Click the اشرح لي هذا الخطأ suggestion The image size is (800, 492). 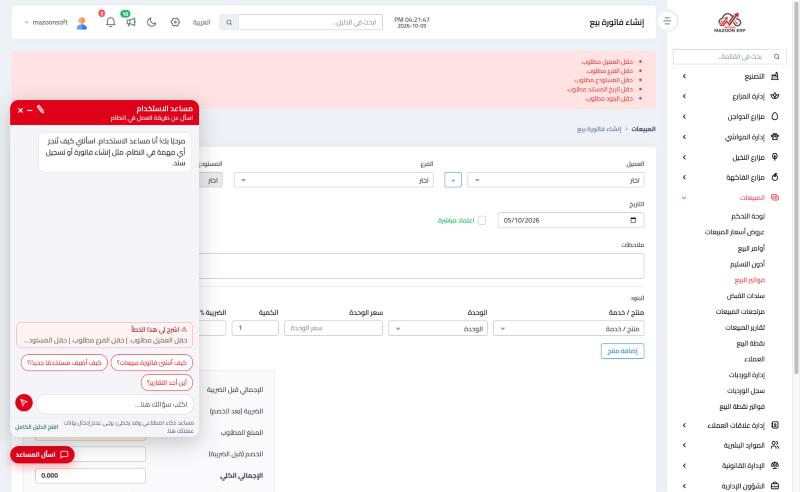pos(105,335)
